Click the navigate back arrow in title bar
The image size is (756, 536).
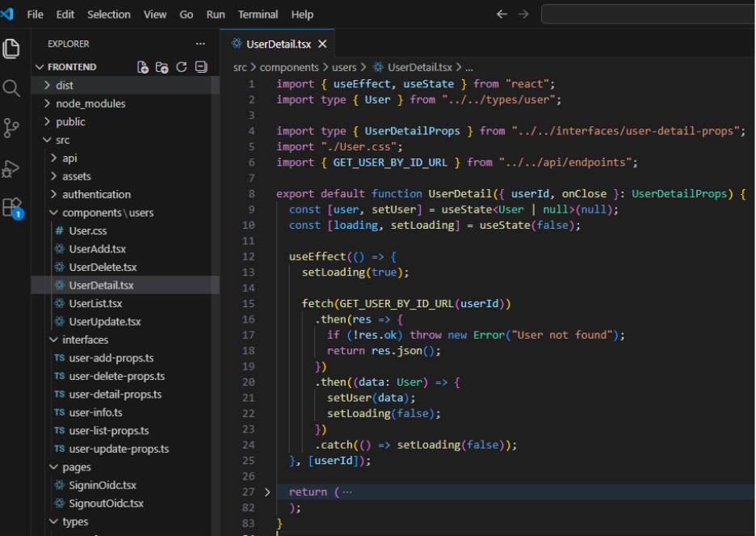[x=502, y=15]
